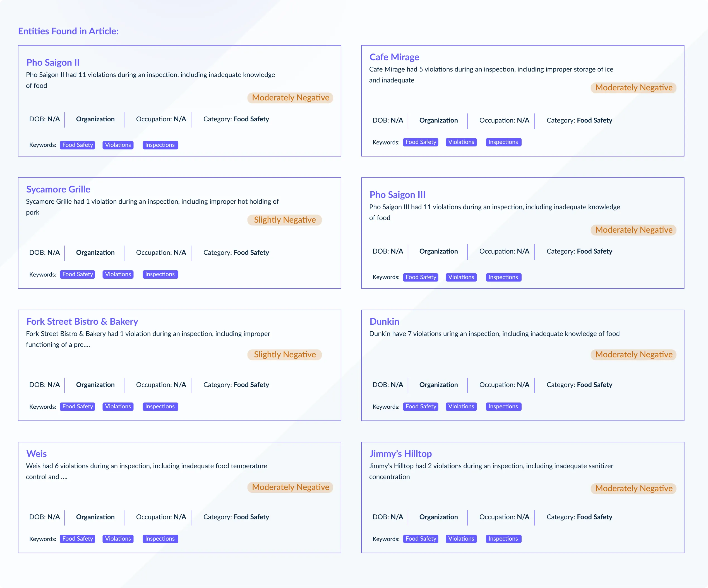This screenshot has width=708, height=588.
Task: Click description 'Weis had 6 violations'
Action: click(146, 471)
